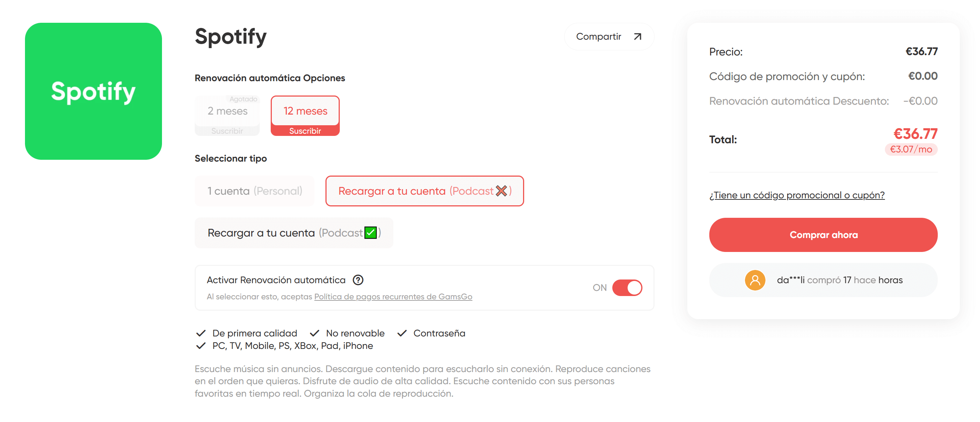Open GamsGo recurring payments policy link

[x=393, y=297]
